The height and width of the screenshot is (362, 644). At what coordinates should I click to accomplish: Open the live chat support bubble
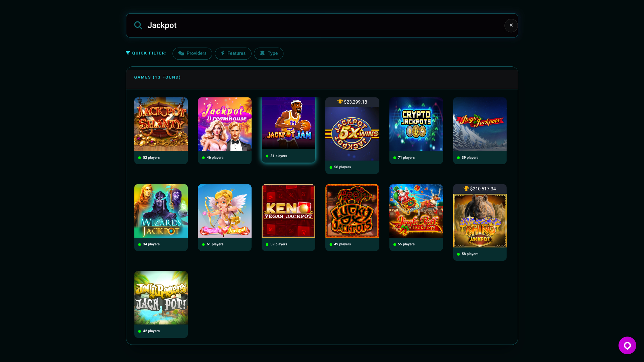627,345
